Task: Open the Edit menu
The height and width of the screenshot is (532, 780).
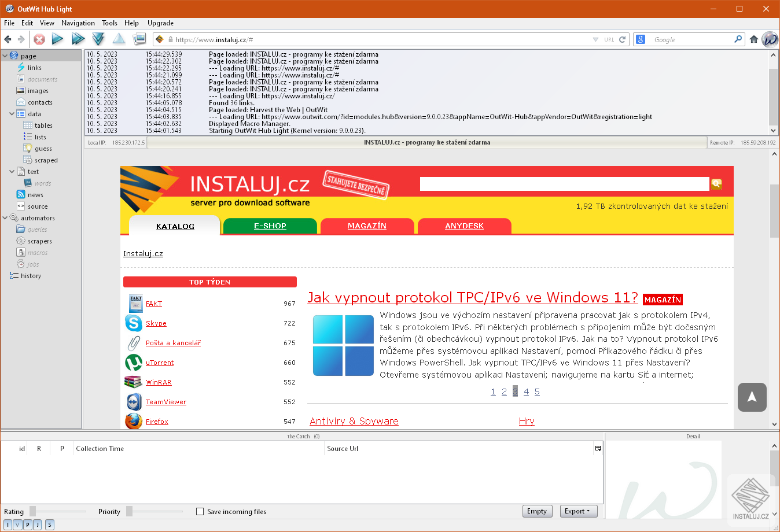Action: (27, 23)
